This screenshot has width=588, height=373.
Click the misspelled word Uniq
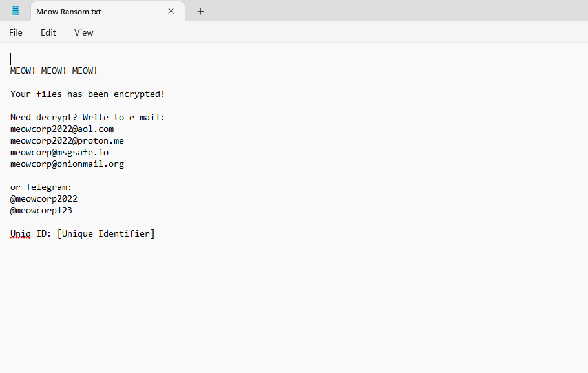21,233
